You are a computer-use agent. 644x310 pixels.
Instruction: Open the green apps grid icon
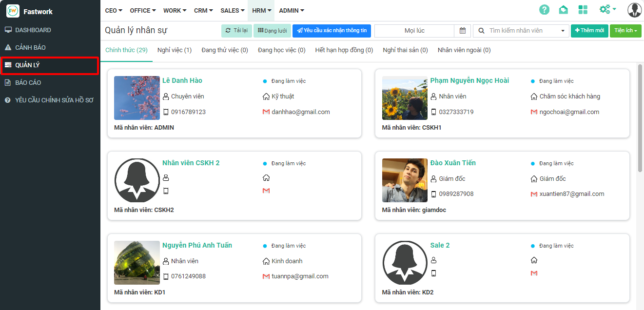pos(583,10)
